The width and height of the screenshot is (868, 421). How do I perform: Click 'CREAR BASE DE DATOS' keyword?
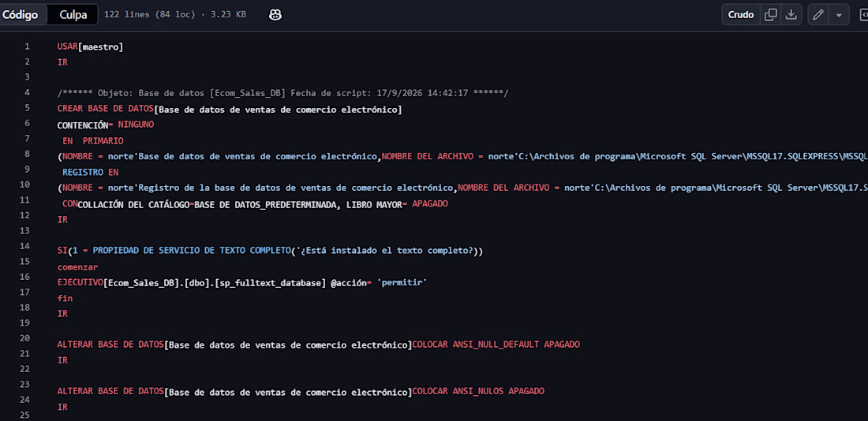(105, 109)
